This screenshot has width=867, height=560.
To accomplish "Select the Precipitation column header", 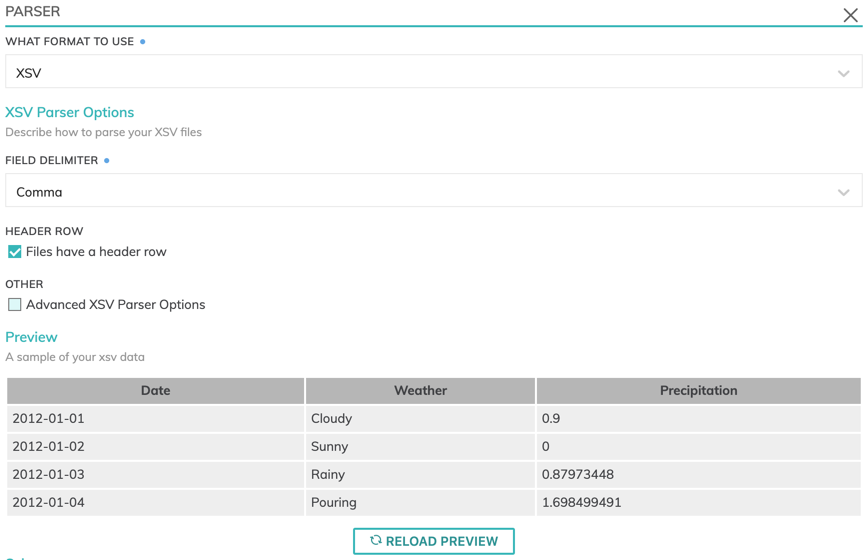I will coord(698,391).
